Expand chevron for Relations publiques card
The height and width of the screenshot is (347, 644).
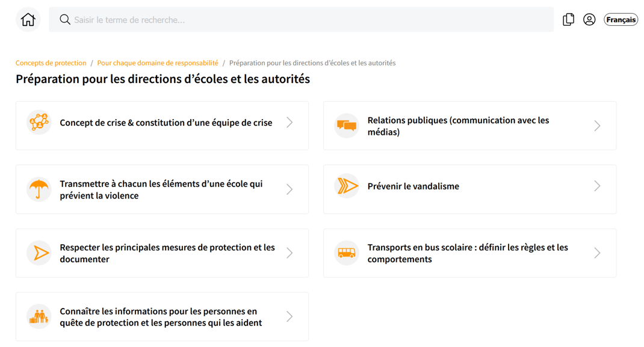point(597,126)
